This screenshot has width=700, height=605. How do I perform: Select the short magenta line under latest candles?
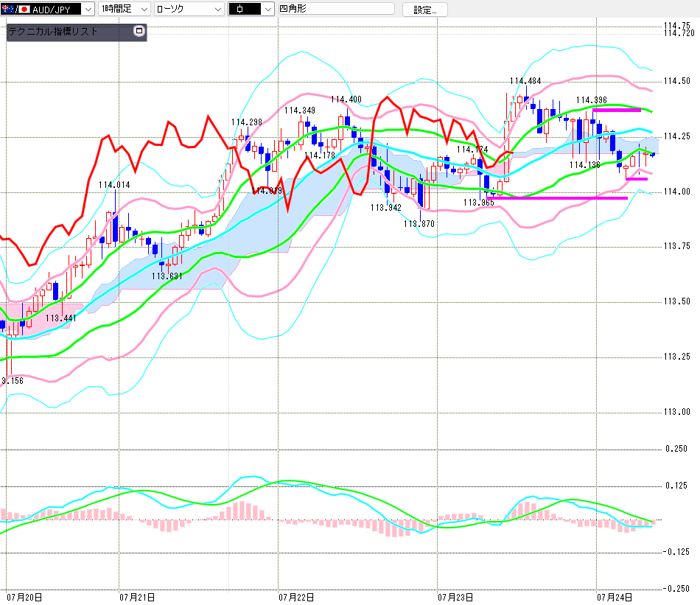pyautogui.click(x=637, y=179)
